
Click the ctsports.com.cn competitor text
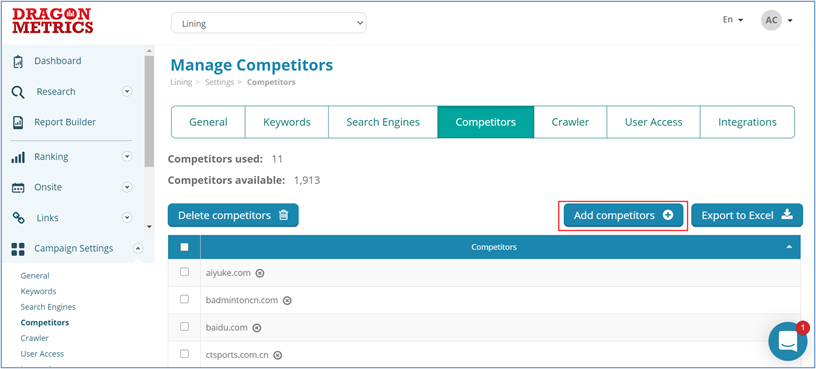point(237,355)
